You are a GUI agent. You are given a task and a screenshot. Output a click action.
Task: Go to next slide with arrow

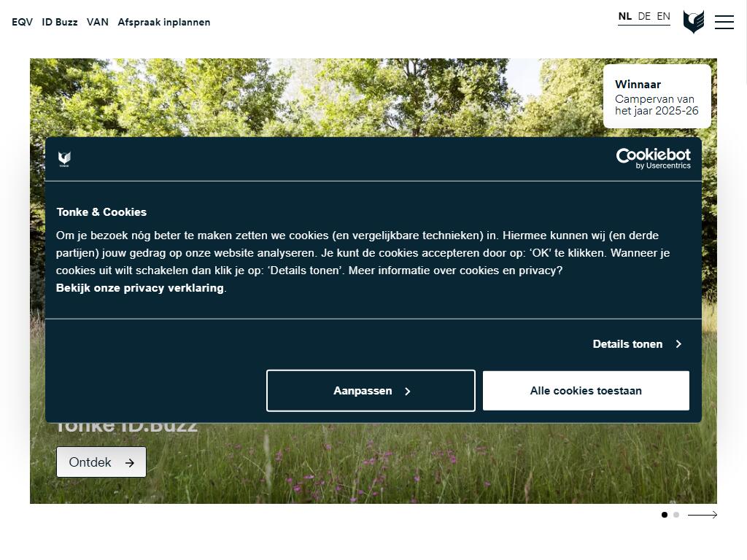pos(703,515)
